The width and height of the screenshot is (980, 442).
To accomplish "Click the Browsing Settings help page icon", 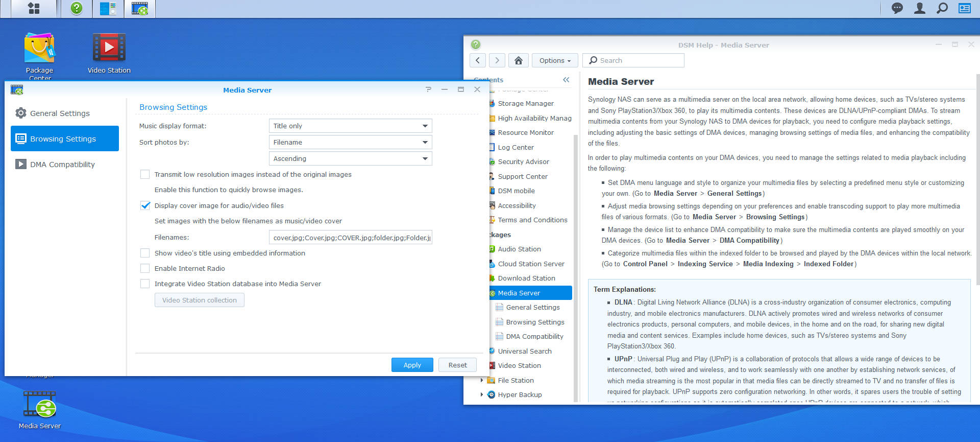I will click(500, 322).
